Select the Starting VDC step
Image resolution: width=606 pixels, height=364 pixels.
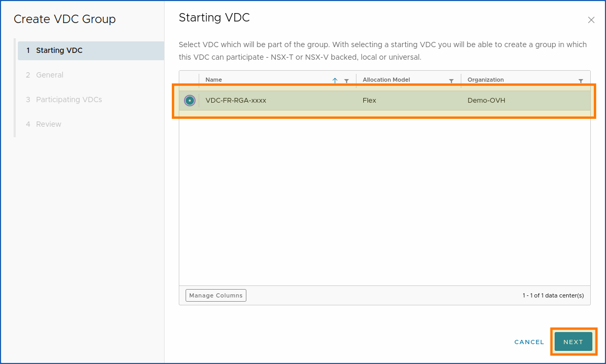59,50
